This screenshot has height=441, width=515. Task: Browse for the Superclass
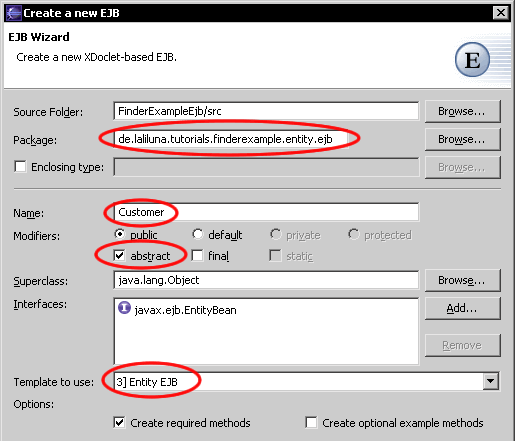click(x=463, y=280)
